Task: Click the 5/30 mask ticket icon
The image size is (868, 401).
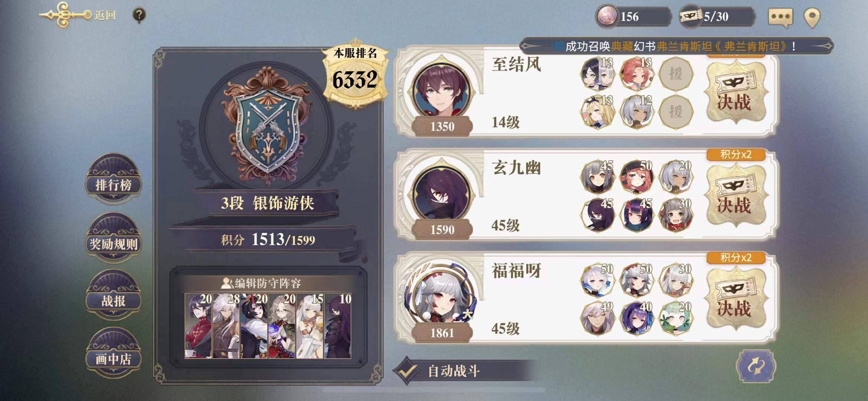Action: coord(690,16)
